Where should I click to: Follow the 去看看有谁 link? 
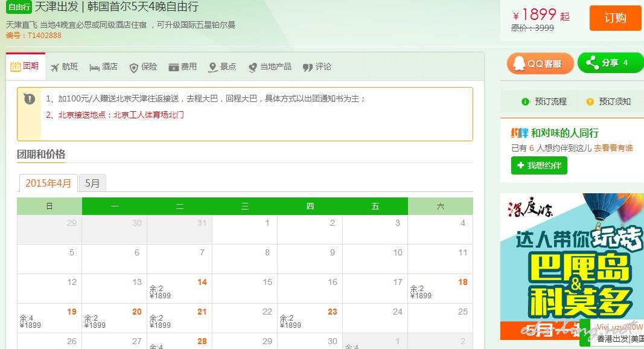click(x=613, y=148)
